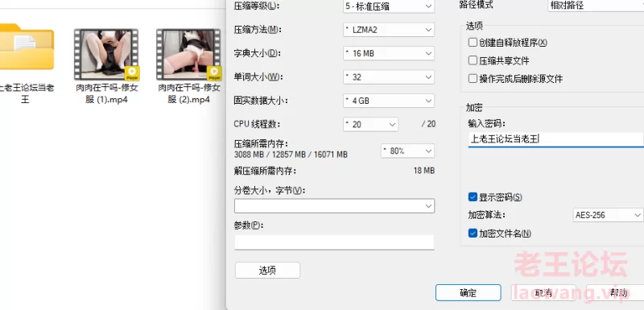This screenshot has width=644, height=310.
Task: Check 操作完成后删除源文件 option
Action: [x=473, y=79]
